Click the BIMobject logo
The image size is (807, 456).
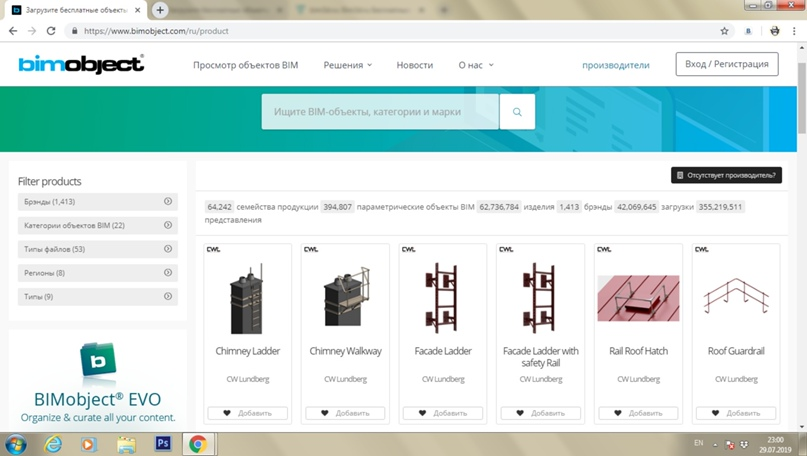[81, 64]
